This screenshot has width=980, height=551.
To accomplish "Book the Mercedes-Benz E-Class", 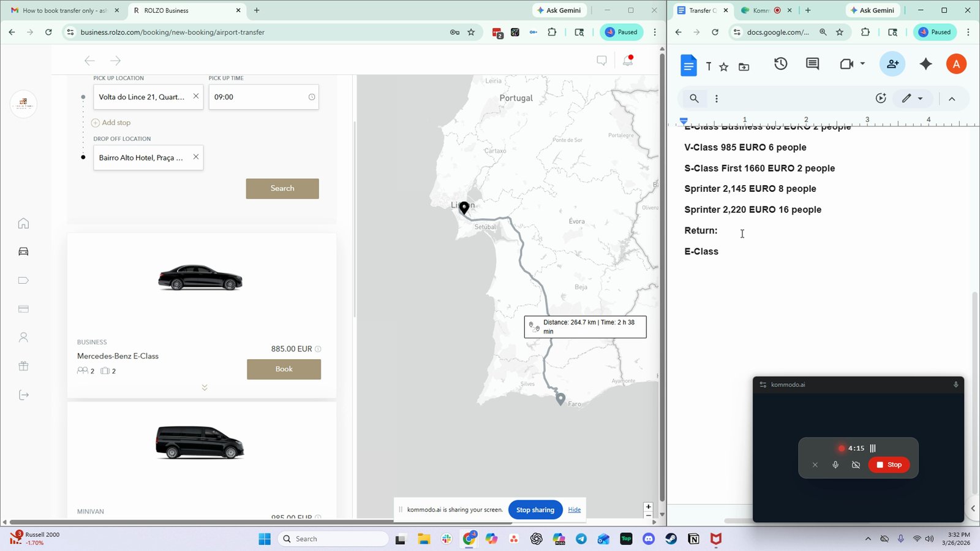I will (284, 369).
